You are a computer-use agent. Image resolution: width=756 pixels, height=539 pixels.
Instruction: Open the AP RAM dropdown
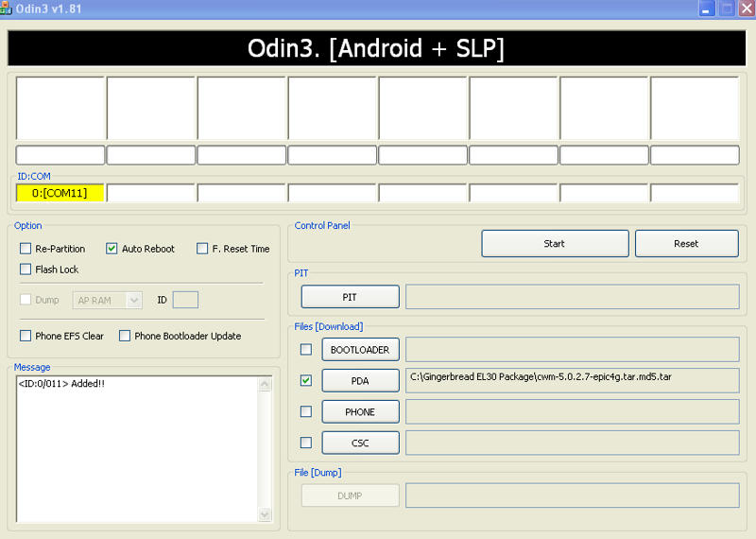click(108, 300)
